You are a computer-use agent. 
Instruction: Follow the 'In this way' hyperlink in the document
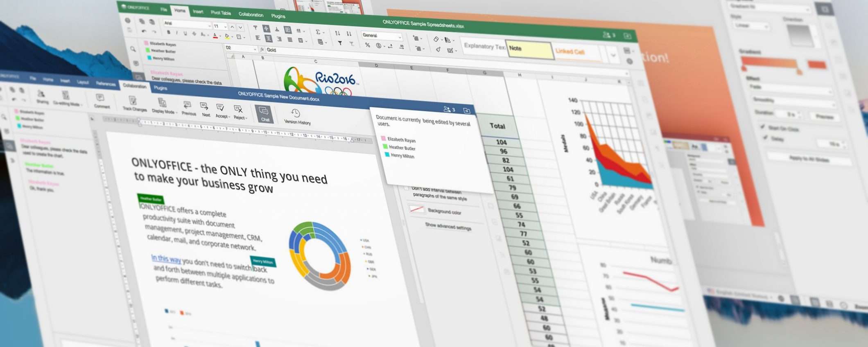(166, 259)
